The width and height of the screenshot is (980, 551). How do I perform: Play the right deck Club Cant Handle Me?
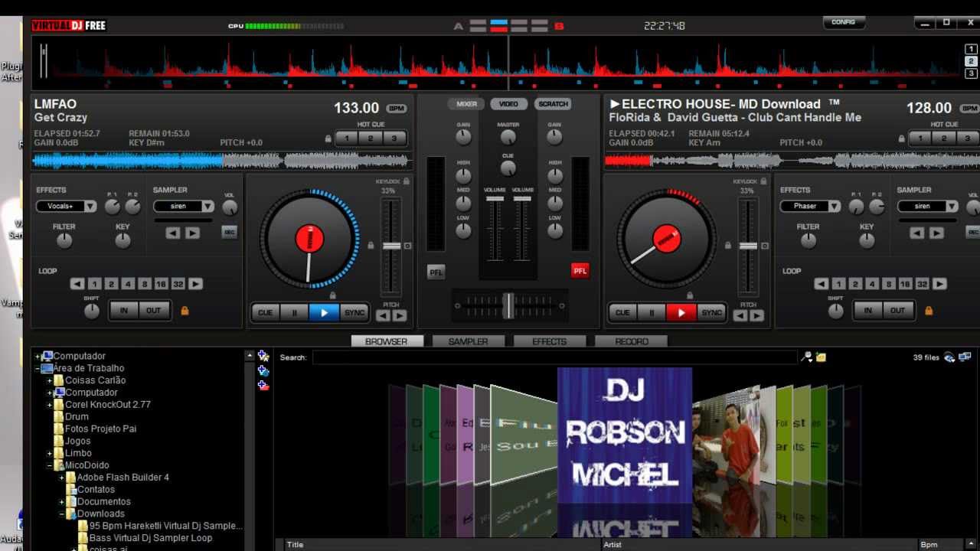point(681,312)
